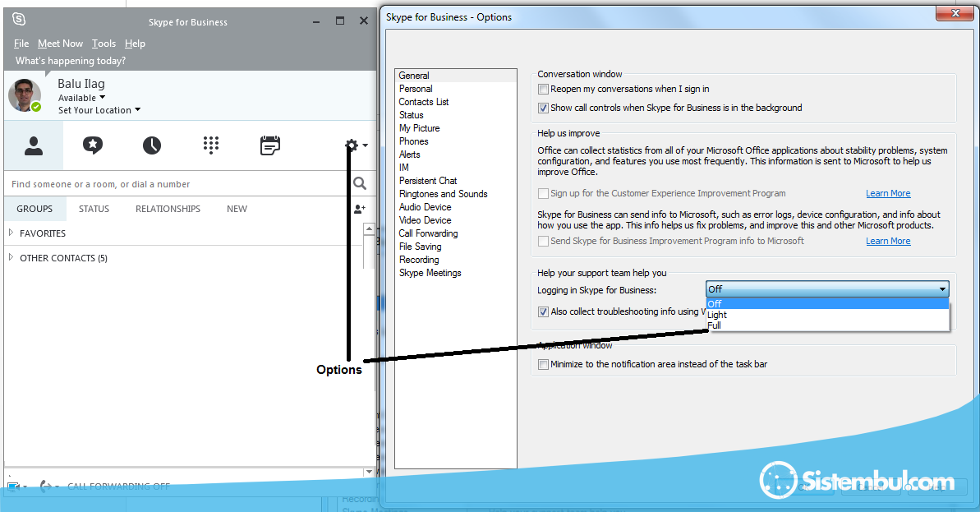980x512 pixels.
Task: Click the Balu Ilag display name
Action: tap(81, 84)
